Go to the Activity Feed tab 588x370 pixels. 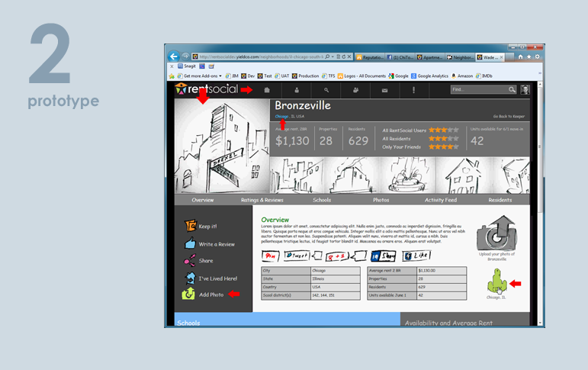pos(440,200)
